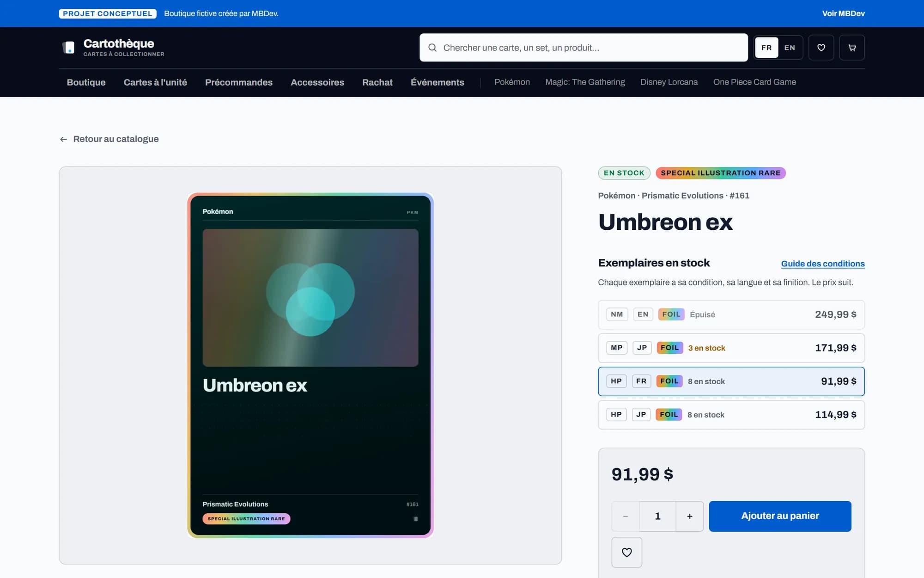Browse Magic: The Gathering category

click(x=585, y=82)
